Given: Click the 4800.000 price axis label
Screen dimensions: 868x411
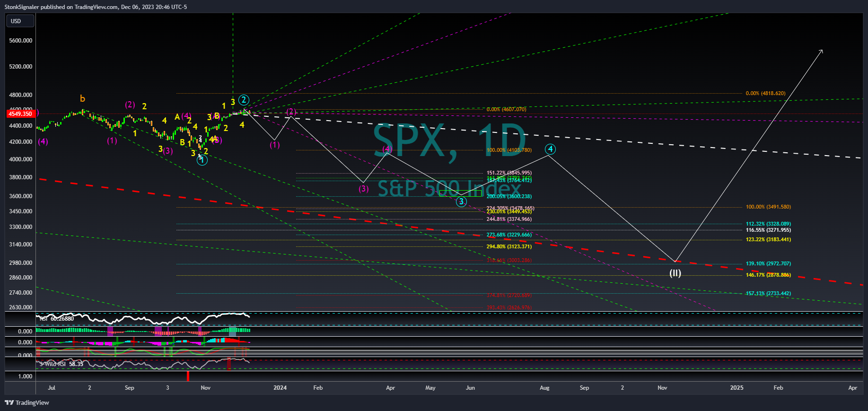Looking at the screenshot, I should click(20, 95).
